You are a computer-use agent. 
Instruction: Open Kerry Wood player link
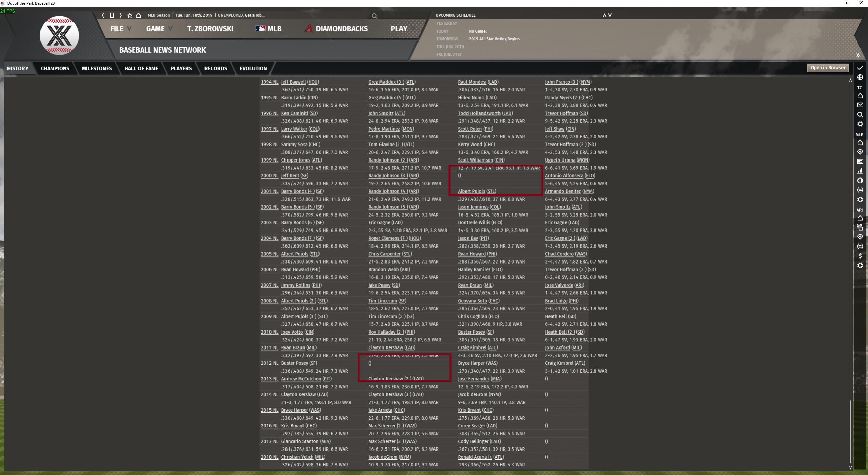[x=470, y=145]
